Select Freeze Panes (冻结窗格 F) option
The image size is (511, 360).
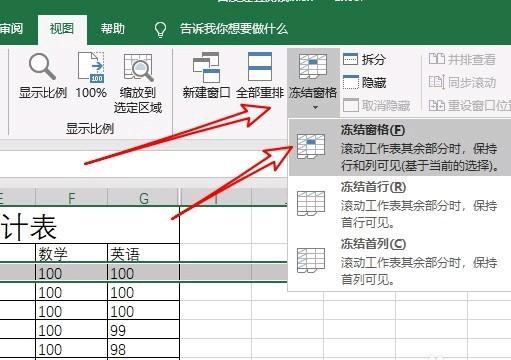point(399,147)
